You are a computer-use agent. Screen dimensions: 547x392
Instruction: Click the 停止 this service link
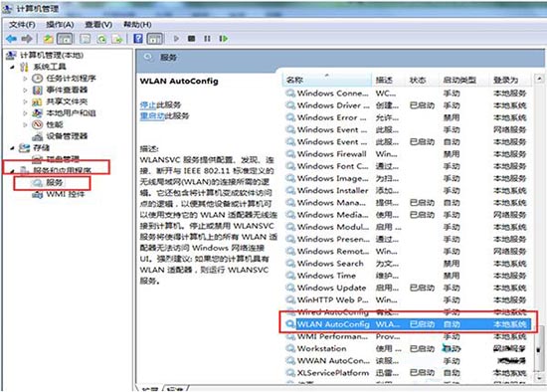pyautogui.click(x=148, y=104)
